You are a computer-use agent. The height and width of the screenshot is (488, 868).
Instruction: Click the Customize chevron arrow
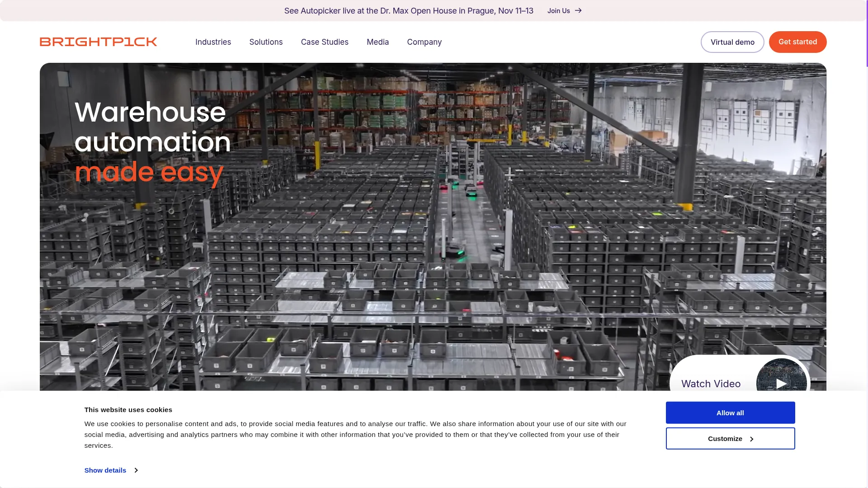click(x=751, y=439)
